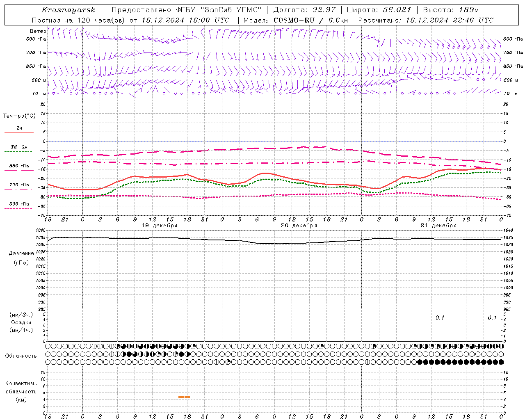
Task: Click the 'Осадки' precipitation label
Action: tap(21, 322)
